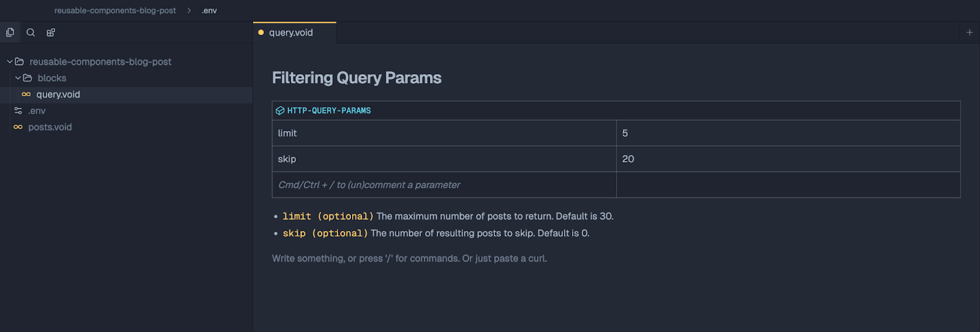
Task: Click reusable-components-blog-post in the breadcrumb
Action: tap(115, 10)
